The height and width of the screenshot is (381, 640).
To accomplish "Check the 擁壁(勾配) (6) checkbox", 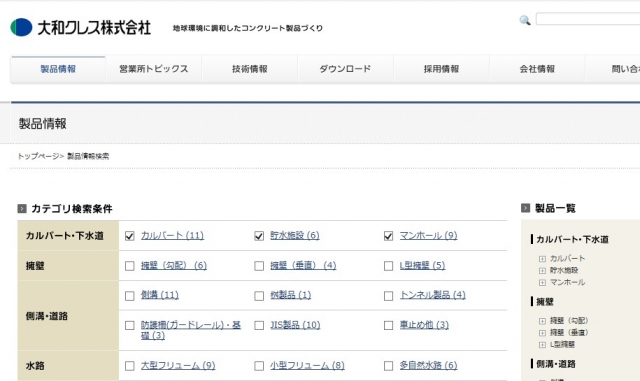I will 130,266.
